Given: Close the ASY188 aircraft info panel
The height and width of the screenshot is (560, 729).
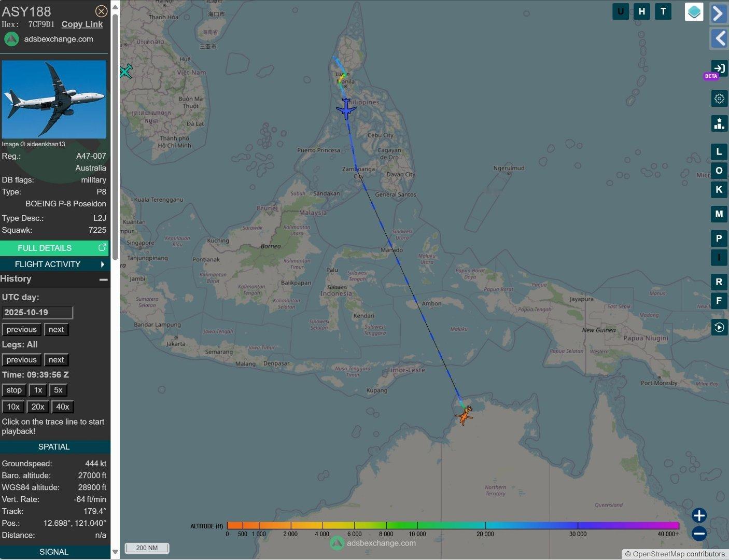Looking at the screenshot, I should point(102,11).
